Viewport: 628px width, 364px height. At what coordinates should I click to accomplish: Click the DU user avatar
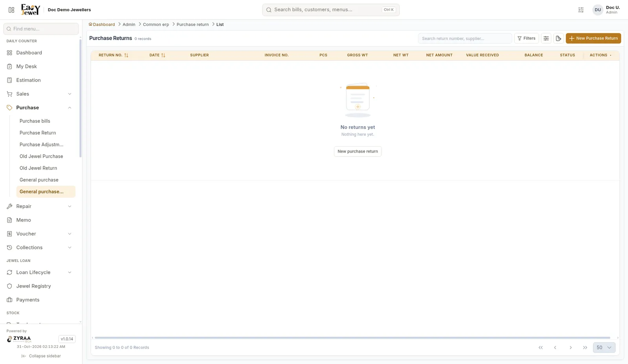coord(597,10)
